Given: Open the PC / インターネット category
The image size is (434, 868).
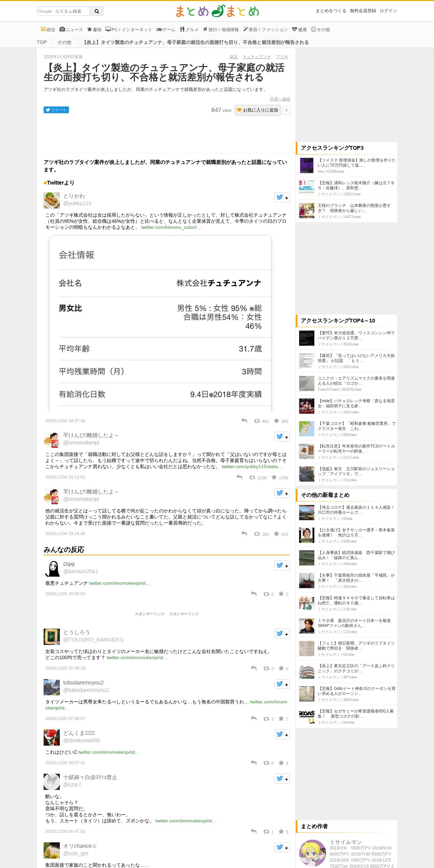Looking at the screenshot, I should click(129, 29).
